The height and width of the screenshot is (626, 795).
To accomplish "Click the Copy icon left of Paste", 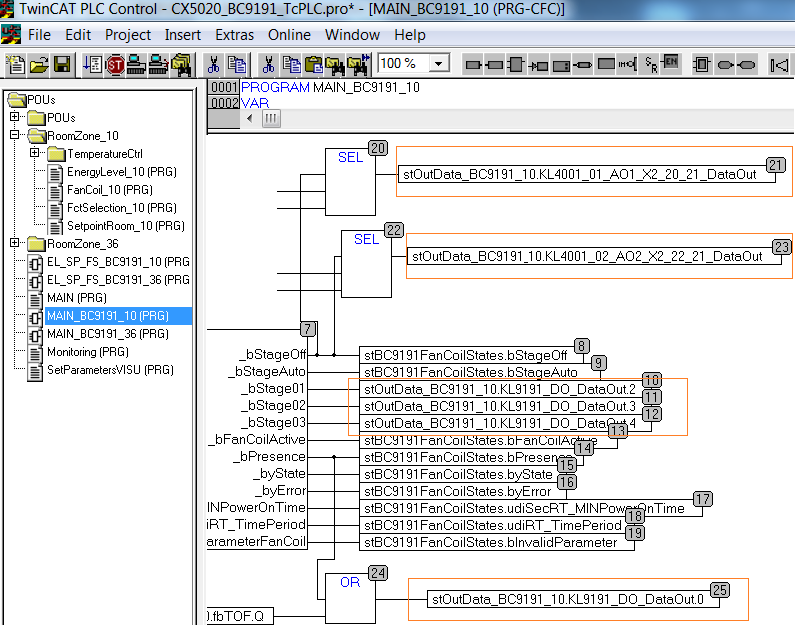I will click(x=292, y=65).
